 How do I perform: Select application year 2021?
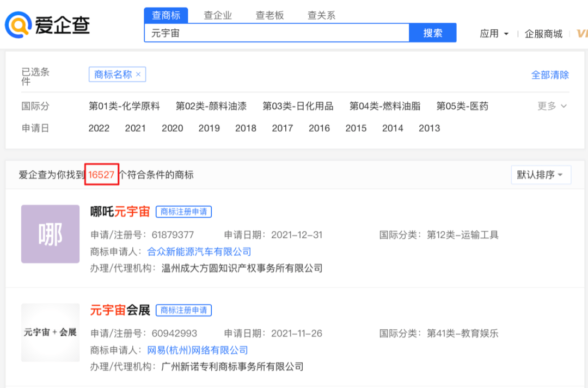[x=136, y=128]
